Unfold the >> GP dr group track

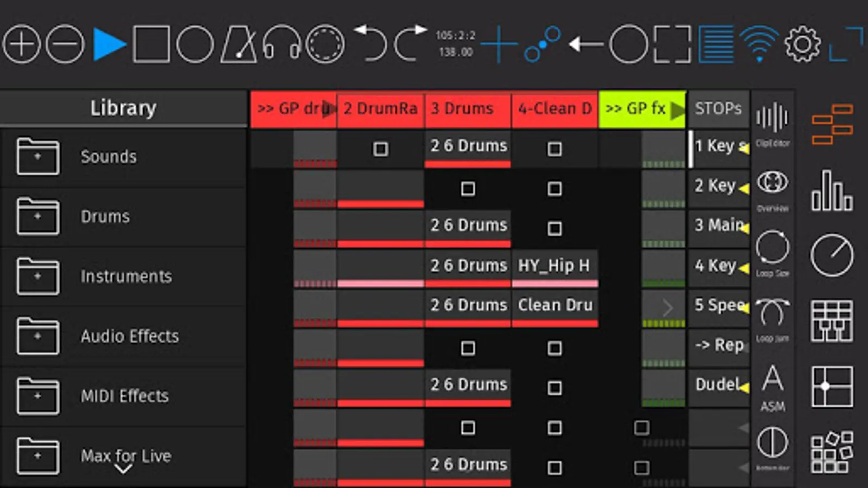pos(329,109)
